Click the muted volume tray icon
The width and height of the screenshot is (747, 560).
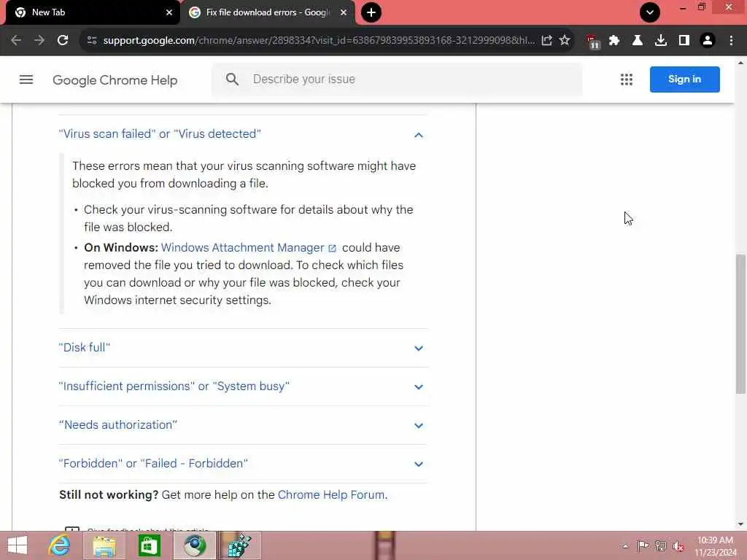(x=678, y=546)
